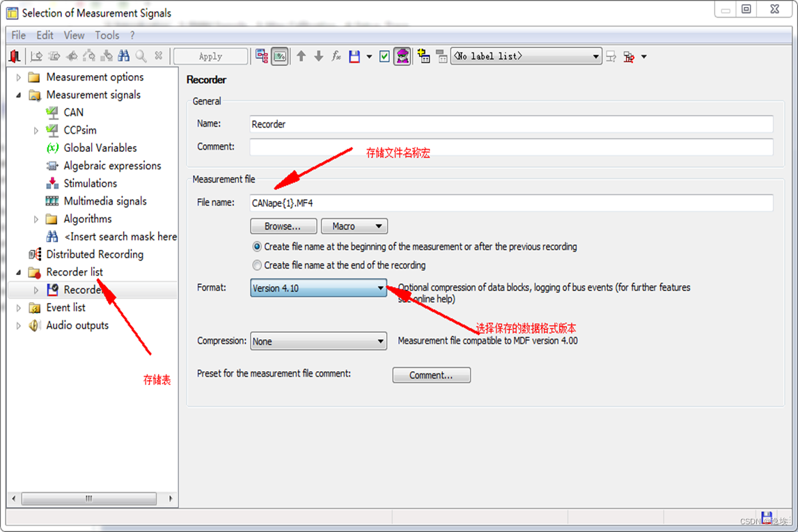Click the magnifier icon in toolbar
Viewport: 798px width, 532px height.
[141, 56]
